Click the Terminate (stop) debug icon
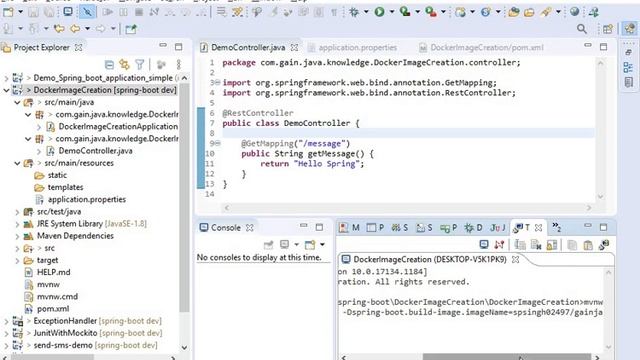This screenshot has height=360, width=640. [x=139, y=12]
